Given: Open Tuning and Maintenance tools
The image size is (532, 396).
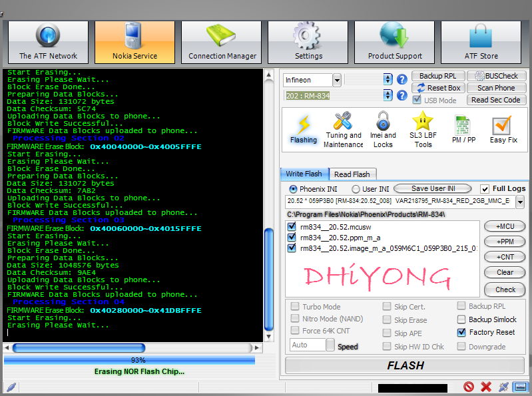Looking at the screenshot, I should coord(344,130).
